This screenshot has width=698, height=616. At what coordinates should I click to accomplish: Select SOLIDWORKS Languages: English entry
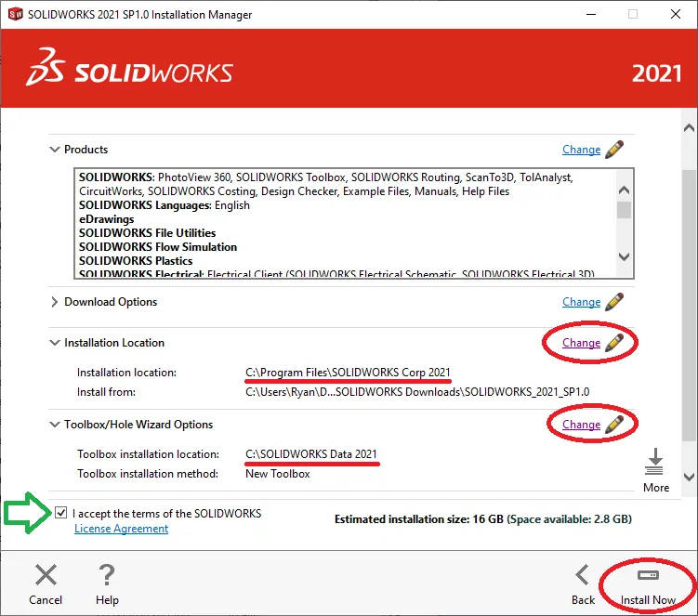tap(165, 205)
